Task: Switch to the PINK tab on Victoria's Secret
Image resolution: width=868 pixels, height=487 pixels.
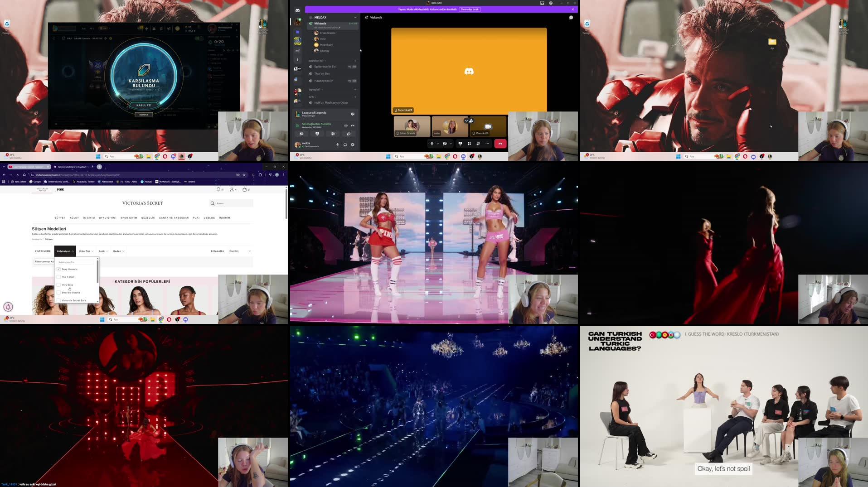Action: pos(60,189)
